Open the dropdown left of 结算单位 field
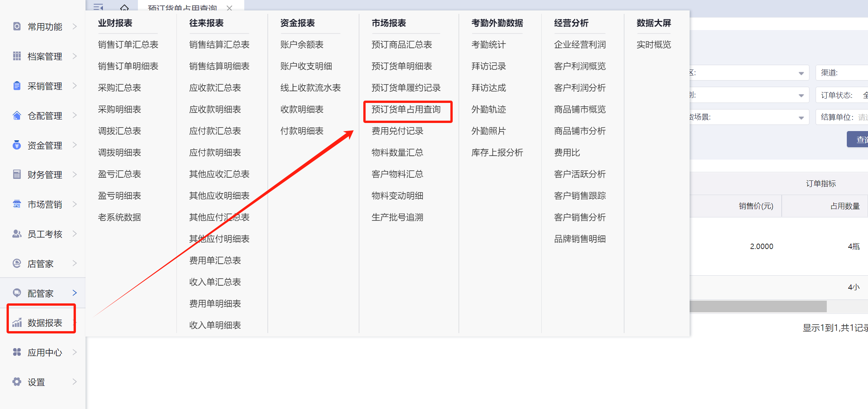Image resolution: width=868 pixels, height=409 pixels. [x=801, y=118]
